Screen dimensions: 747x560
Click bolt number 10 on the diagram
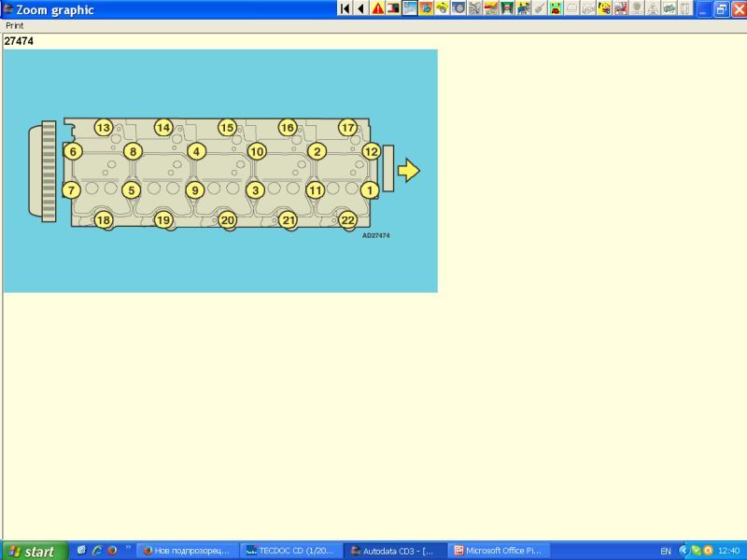pyautogui.click(x=257, y=152)
